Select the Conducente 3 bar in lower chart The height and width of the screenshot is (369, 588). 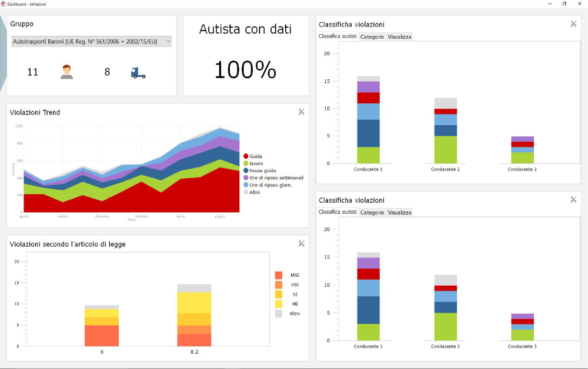(521, 326)
